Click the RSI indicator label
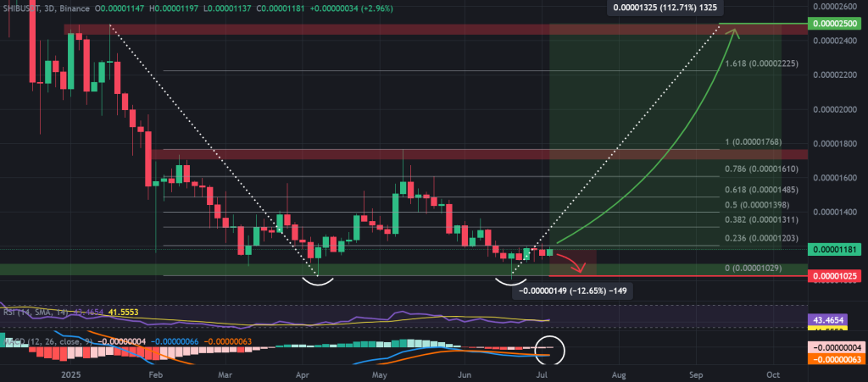Image resolution: width=868 pixels, height=382 pixels. [x=12, y=313]
